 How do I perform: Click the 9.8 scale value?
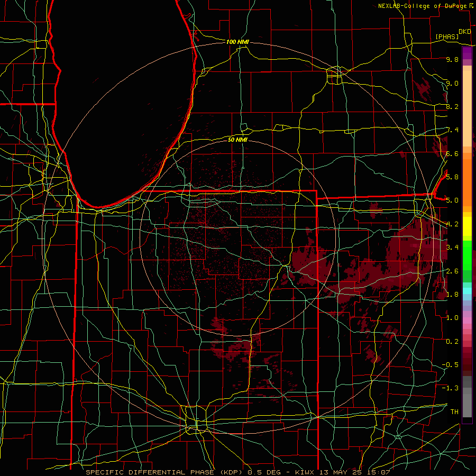click(452, 59)
